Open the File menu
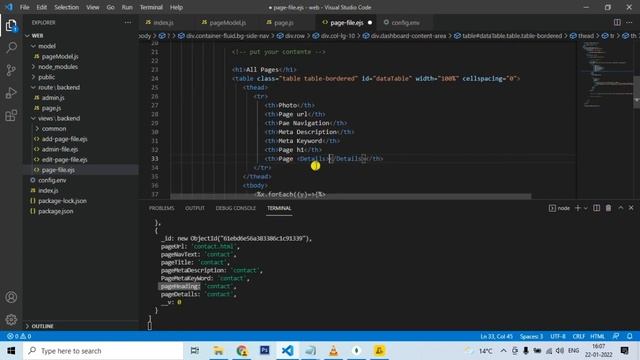Screen dimensions: 640x360 point(24,7)
